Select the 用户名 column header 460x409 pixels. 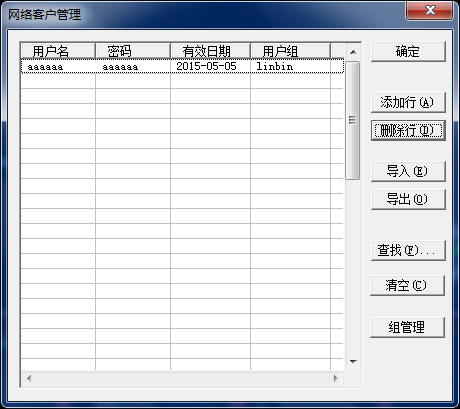point(58,51)
